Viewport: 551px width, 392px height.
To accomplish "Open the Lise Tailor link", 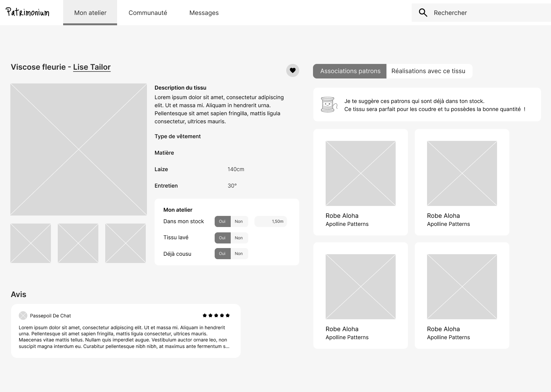I will click(x=92, y=67).
